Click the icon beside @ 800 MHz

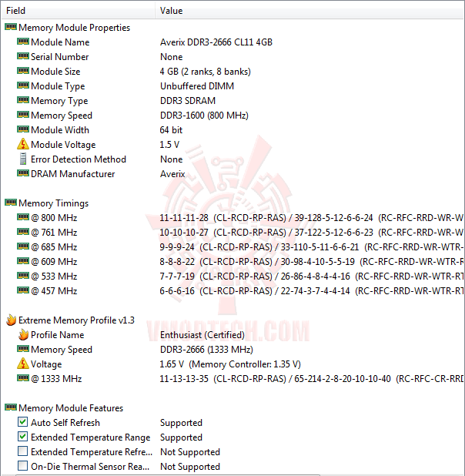(23, 217)
